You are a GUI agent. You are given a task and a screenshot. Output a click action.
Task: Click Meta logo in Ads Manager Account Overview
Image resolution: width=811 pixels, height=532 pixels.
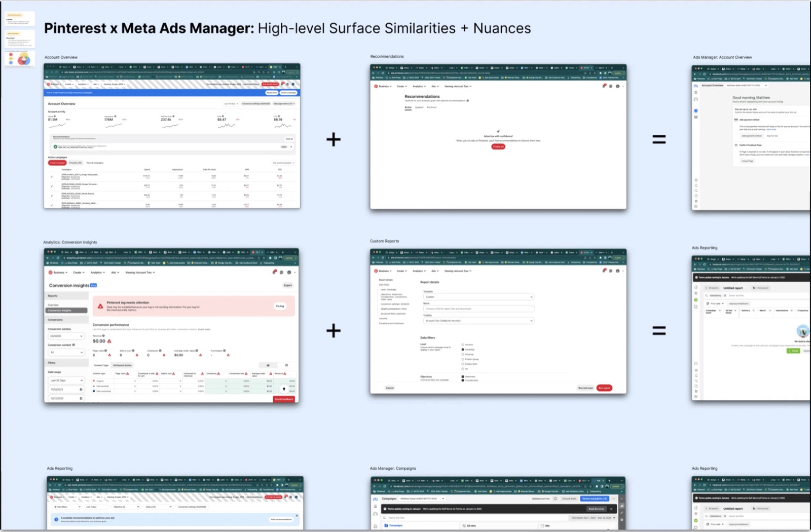point(696,85)
